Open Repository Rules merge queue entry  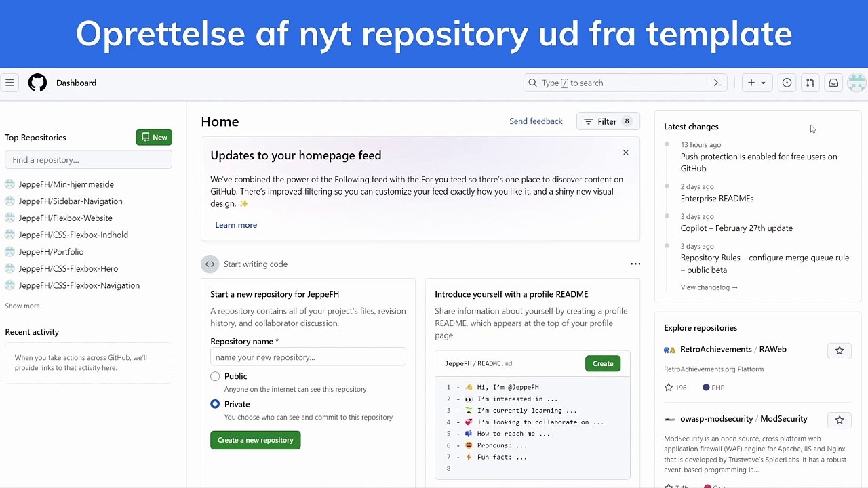coord(765,264)
